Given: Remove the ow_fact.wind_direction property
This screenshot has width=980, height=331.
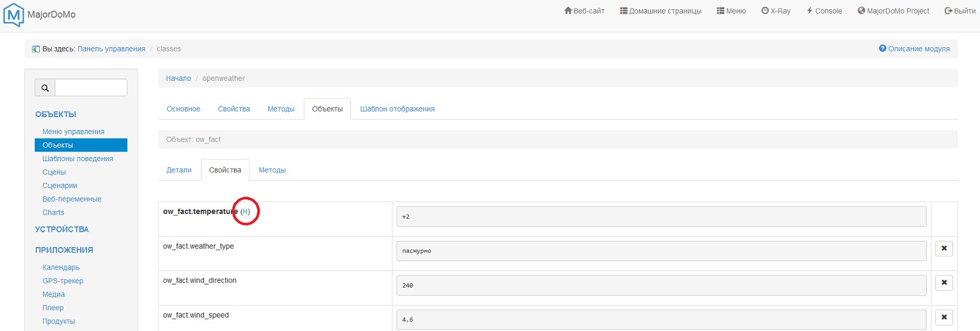Looking at the screenshot, I should pyautogui.click(x=944, y=283).
